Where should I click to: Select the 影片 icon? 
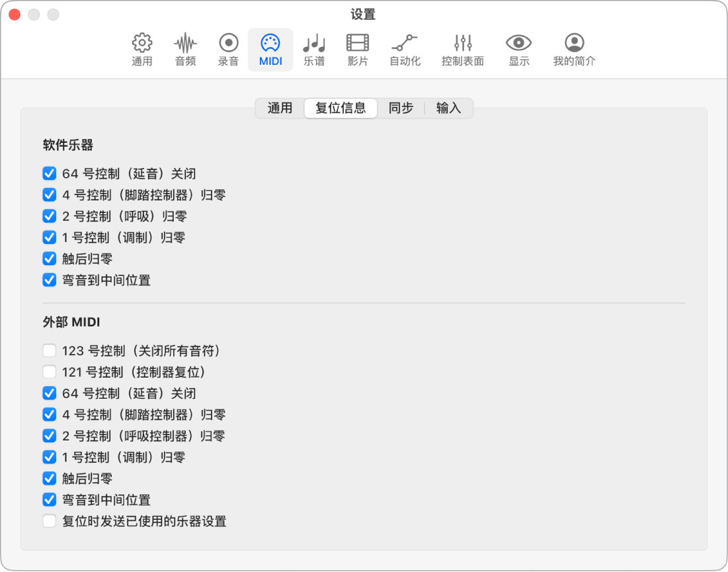tap(357, 50)
